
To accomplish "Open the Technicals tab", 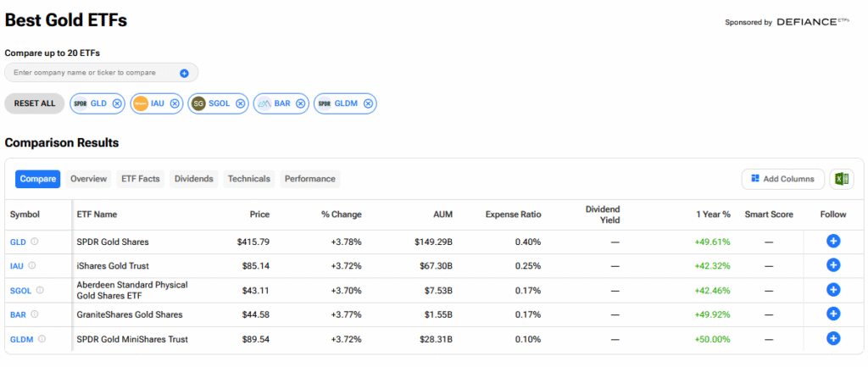I will pos(249,179).
